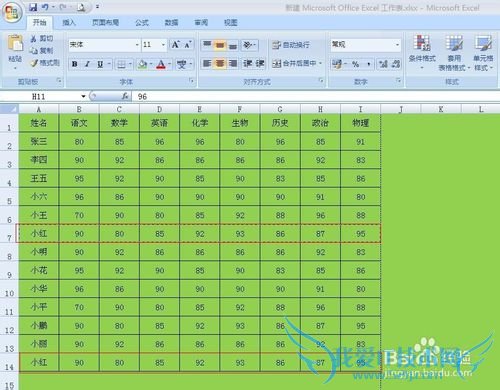The width and height of the screenshot is (500, 390).
Task: Decrease decimal places
Action: [x=396, y=64]
